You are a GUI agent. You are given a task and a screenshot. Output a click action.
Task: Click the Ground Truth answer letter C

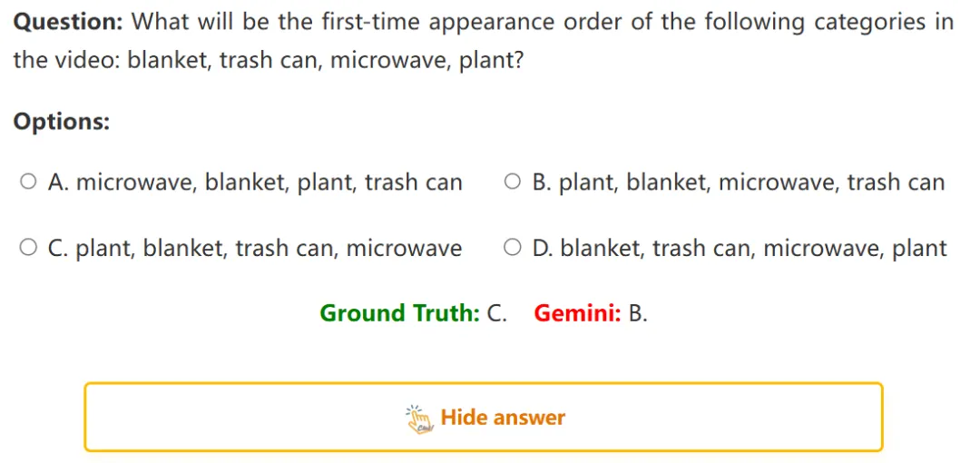(496, 312)
